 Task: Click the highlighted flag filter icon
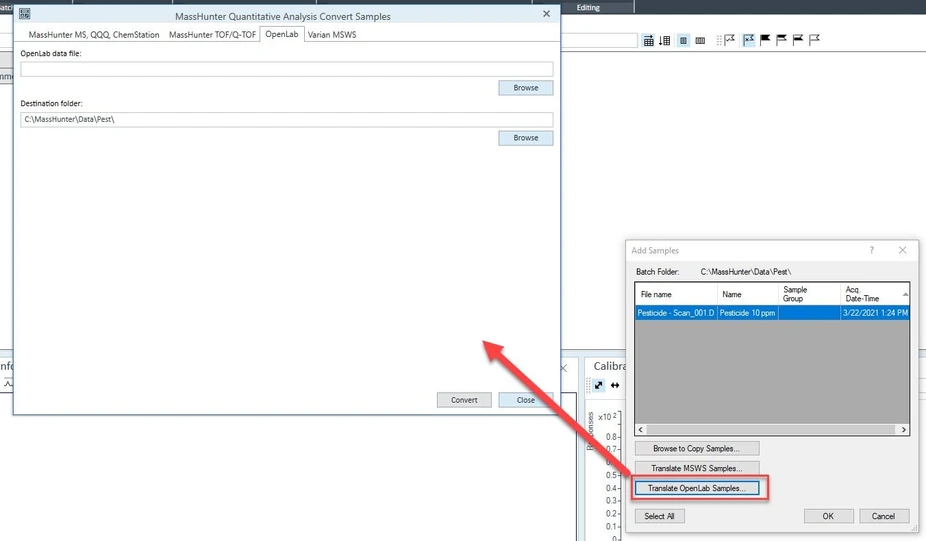[748, 40]
